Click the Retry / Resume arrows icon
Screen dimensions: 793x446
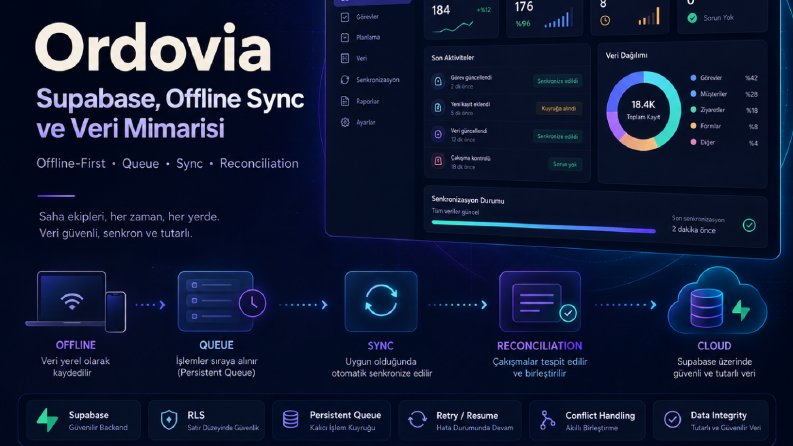417,420
